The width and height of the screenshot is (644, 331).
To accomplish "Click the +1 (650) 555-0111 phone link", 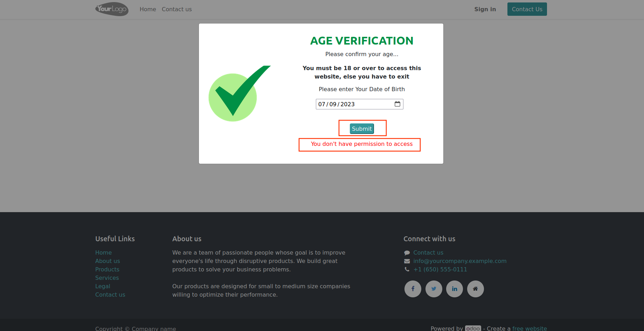I will coord(440,269).
